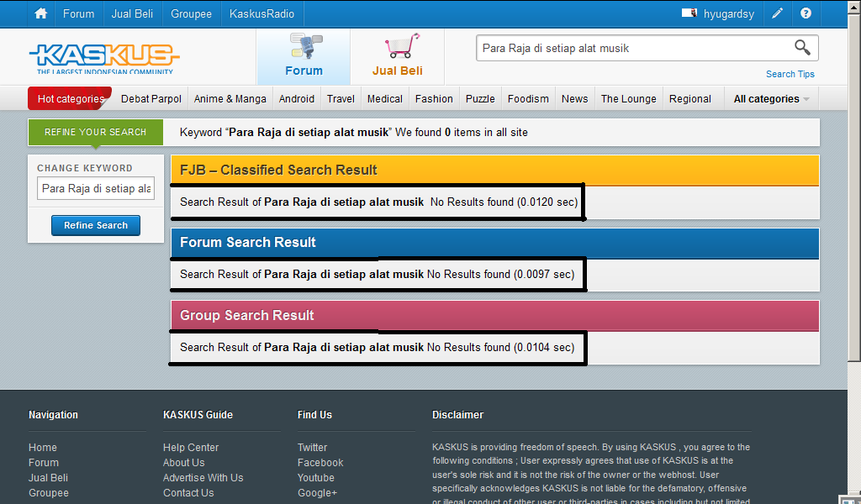Open the Foodism category
This screenshot has width=861, height=504.
coord(528,99)
